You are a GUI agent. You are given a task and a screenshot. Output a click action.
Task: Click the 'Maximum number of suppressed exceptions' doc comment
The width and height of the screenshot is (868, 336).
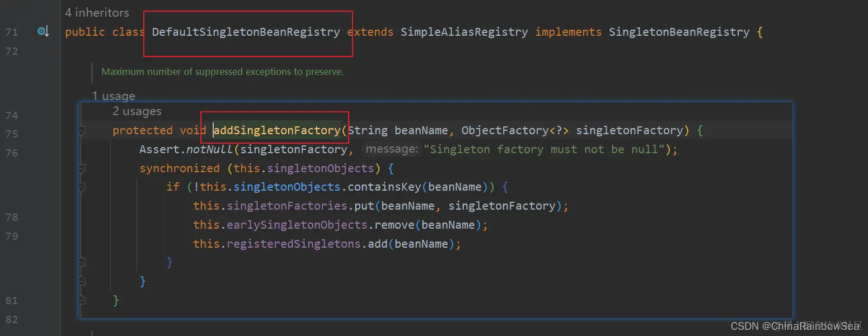pyautogui.click(x=222, y=72)
